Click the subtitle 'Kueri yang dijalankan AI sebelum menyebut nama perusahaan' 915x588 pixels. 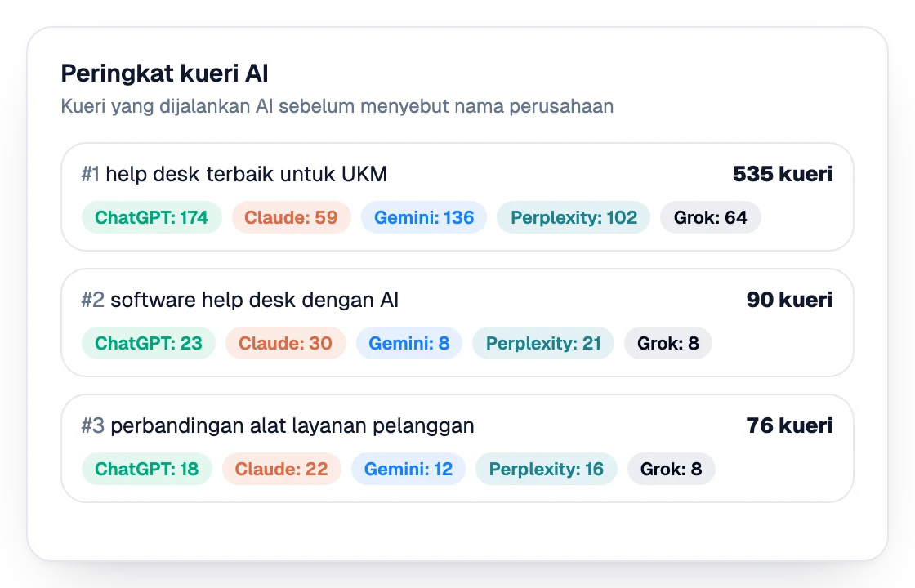click(337, 106)
